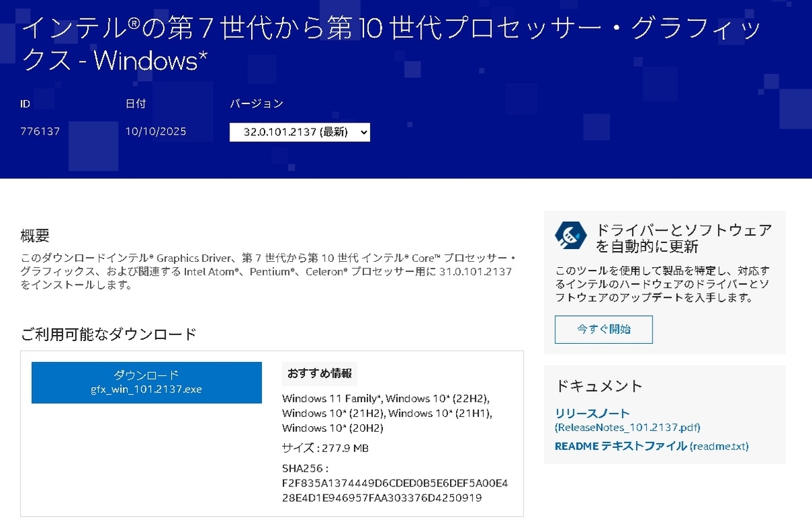Click the ドキュメント heading

click(599, 386)
